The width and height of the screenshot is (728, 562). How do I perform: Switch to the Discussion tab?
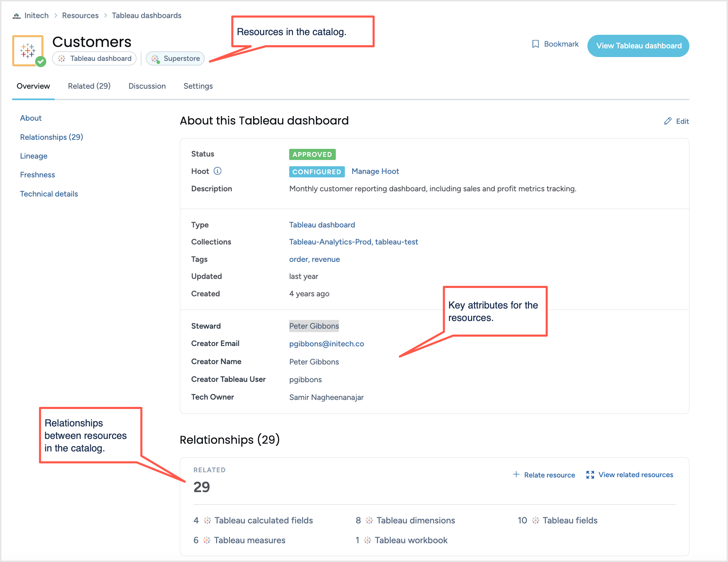(x=147, y=86)
